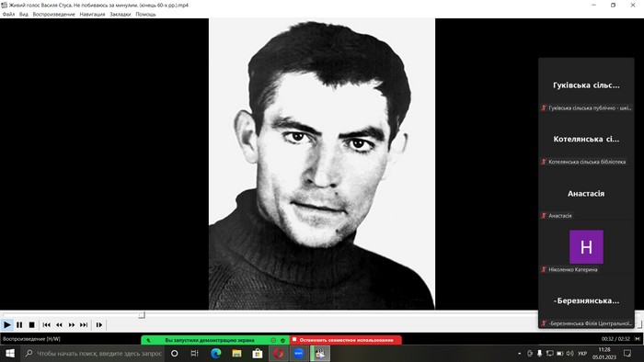
Task: Click the Остановить совместное использование button
Action: pos(346,340)
